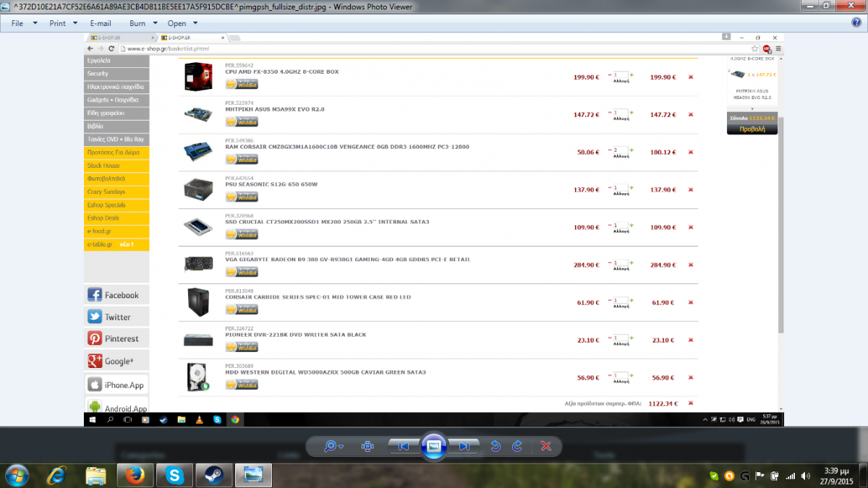Open the Print dropdown menu
Image resolution: width=868 pixels, height=488 pixels.
[61, 23]
